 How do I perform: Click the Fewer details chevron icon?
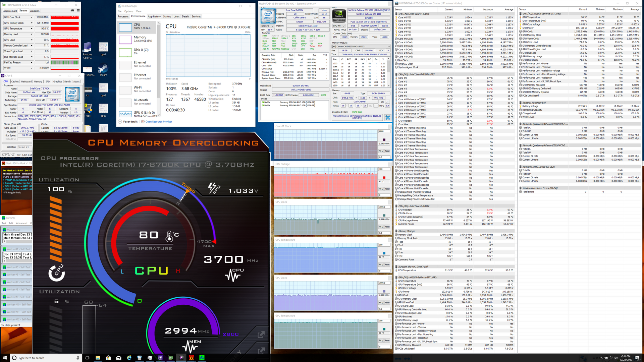(120, 122)
